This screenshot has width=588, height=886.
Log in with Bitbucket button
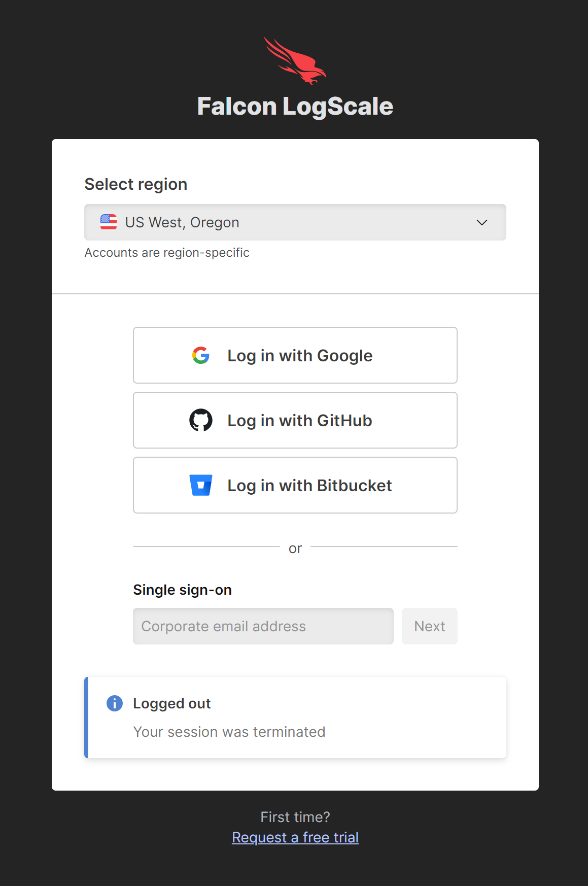tap(295, 485)
